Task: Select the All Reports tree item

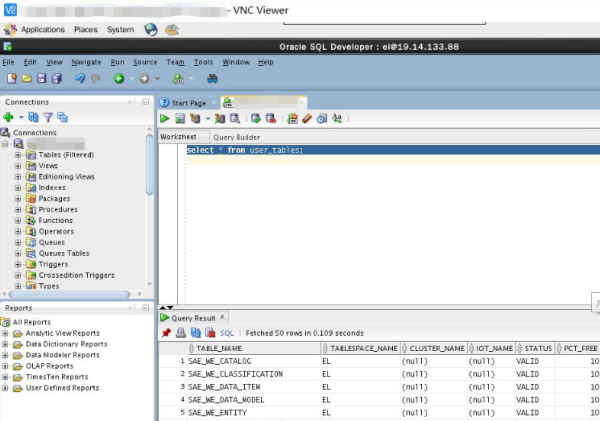Action: coord(32,322)
